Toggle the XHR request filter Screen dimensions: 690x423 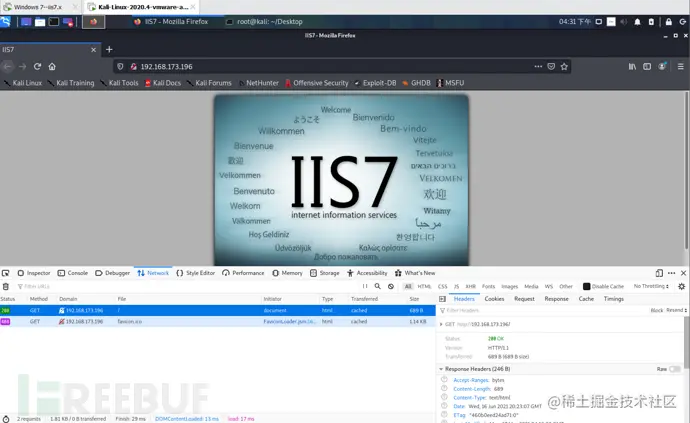(470, 286)
